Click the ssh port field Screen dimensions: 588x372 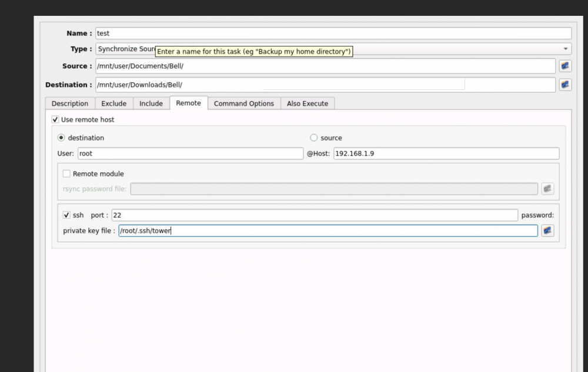click(315, 215)
